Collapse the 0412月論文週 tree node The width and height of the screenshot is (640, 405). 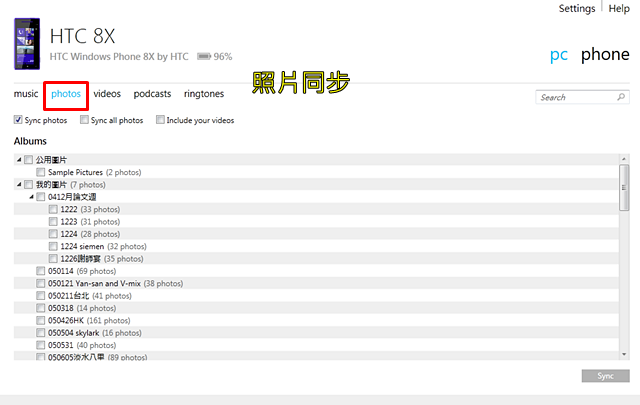(x=31, y=197)
